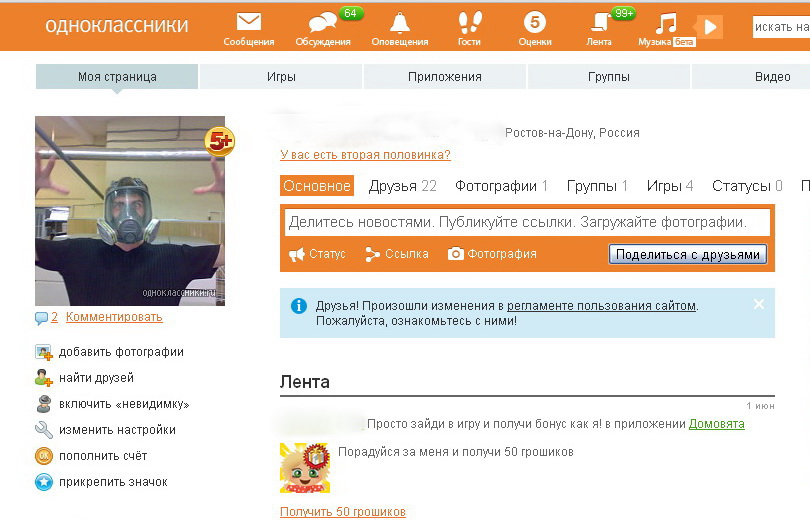Click the Поделиться с друзьями button

coord(687,254)
